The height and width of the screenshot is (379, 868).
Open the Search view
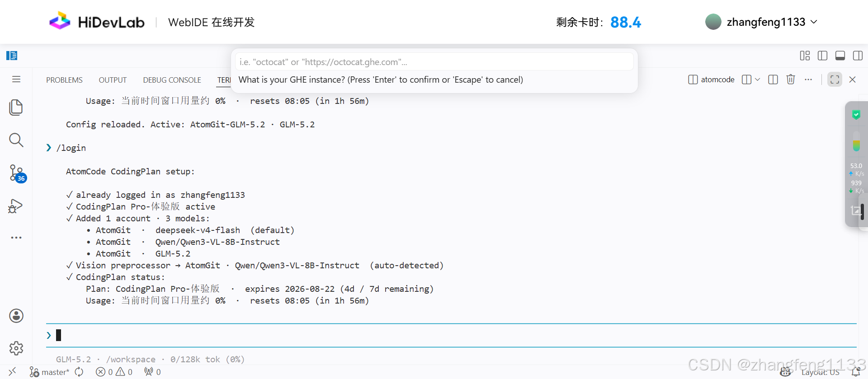click(x=16, y=140)
